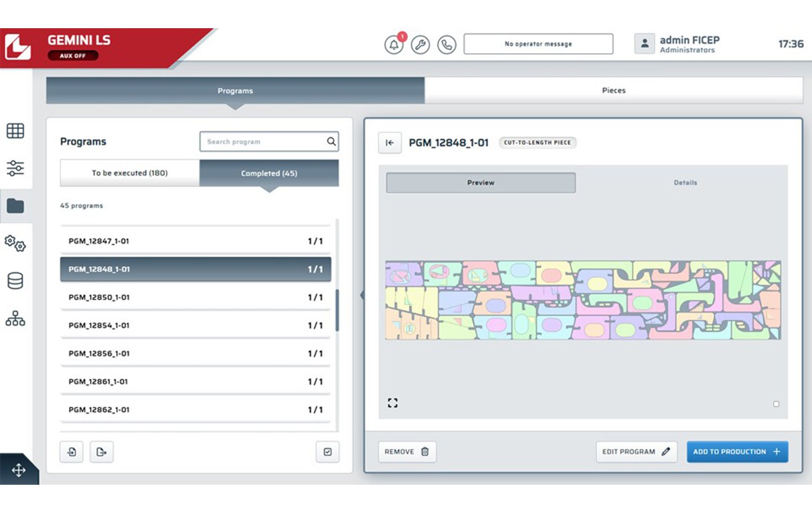Click the GEMINI LS title
Viewport: 812px width, 513px height.
(79, 40)
